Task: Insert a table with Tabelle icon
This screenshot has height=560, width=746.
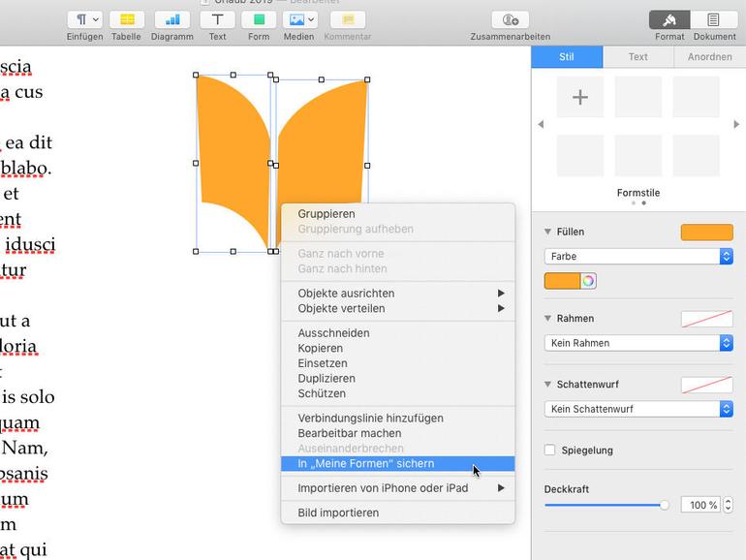Action: (x=127, y=20)
